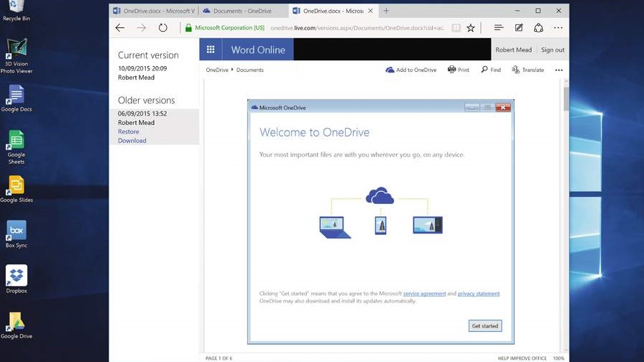Click the browser forward arrow
This screenshot has width=644, height=362.
click(x=142, y=28)
